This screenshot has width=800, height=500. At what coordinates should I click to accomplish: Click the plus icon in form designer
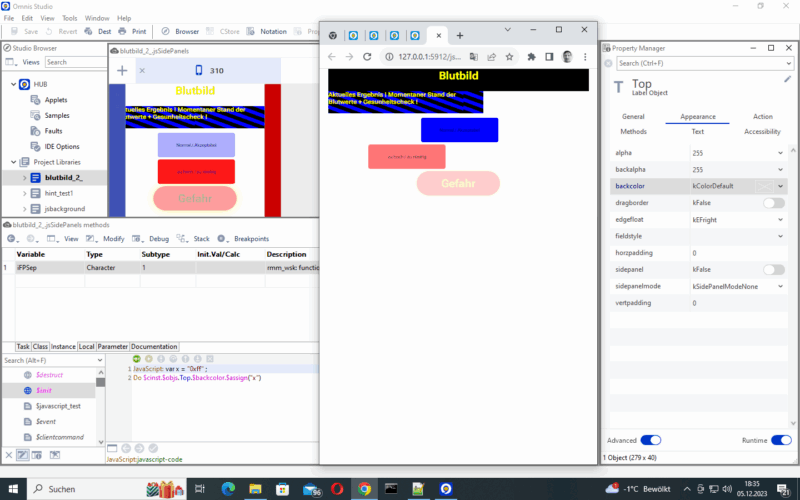coord(122,71)
